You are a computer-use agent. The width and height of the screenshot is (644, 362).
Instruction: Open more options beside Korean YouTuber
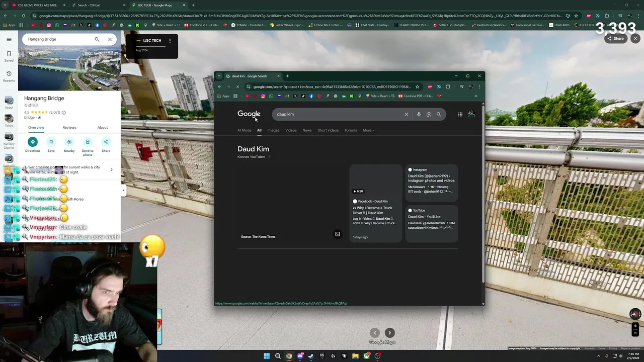pos(269,157)
